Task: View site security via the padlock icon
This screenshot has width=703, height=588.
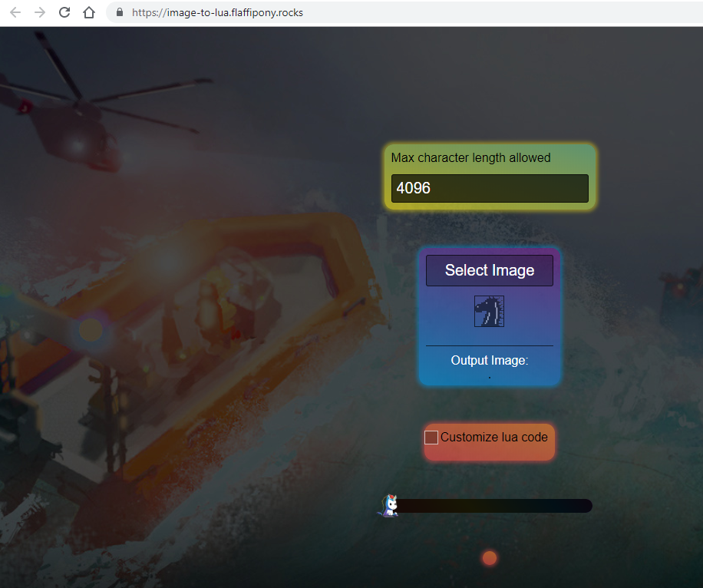Action: [120, 12]
